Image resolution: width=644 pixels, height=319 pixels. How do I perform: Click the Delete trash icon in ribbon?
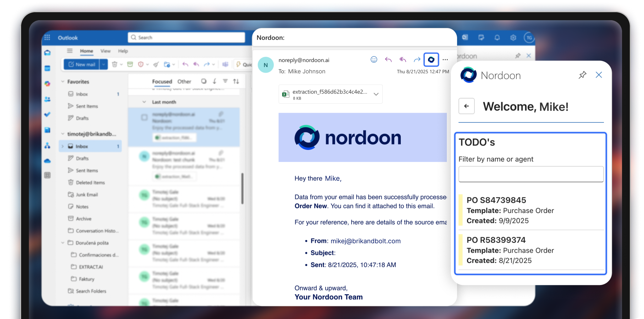tap(114, 64)
